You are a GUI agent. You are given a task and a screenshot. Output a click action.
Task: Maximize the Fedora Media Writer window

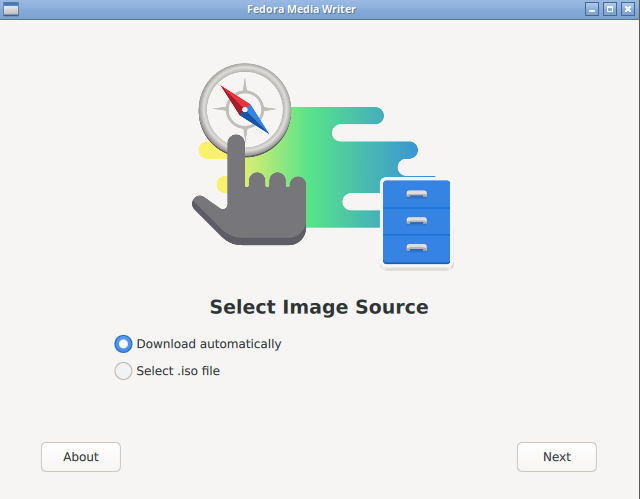pos(609,9)
